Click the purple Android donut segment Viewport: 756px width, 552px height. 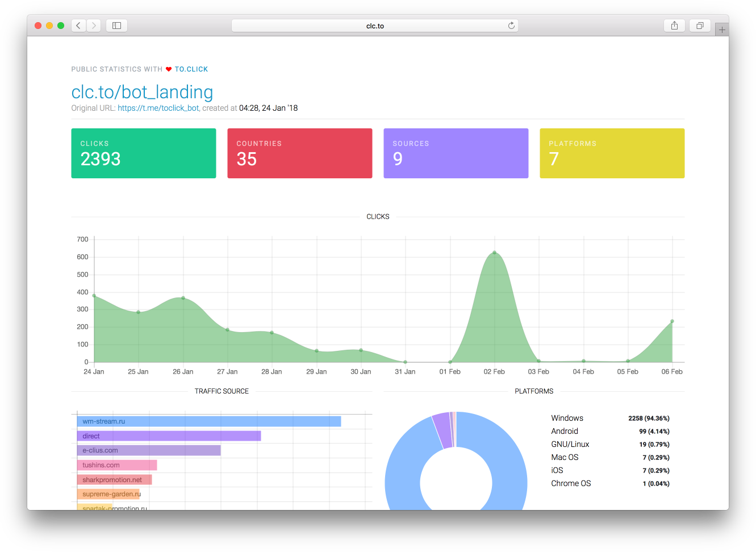[442, 431]
